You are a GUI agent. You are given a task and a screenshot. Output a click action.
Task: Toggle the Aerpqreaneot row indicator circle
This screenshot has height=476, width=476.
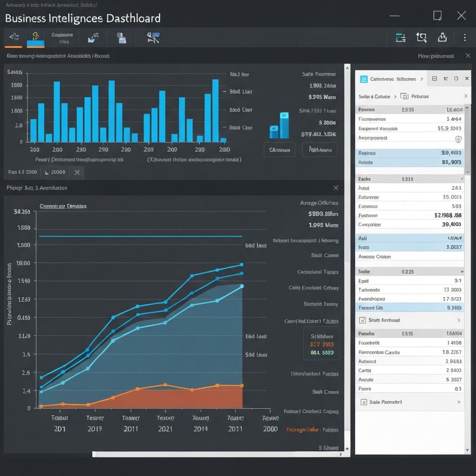[x=458, y=140]
